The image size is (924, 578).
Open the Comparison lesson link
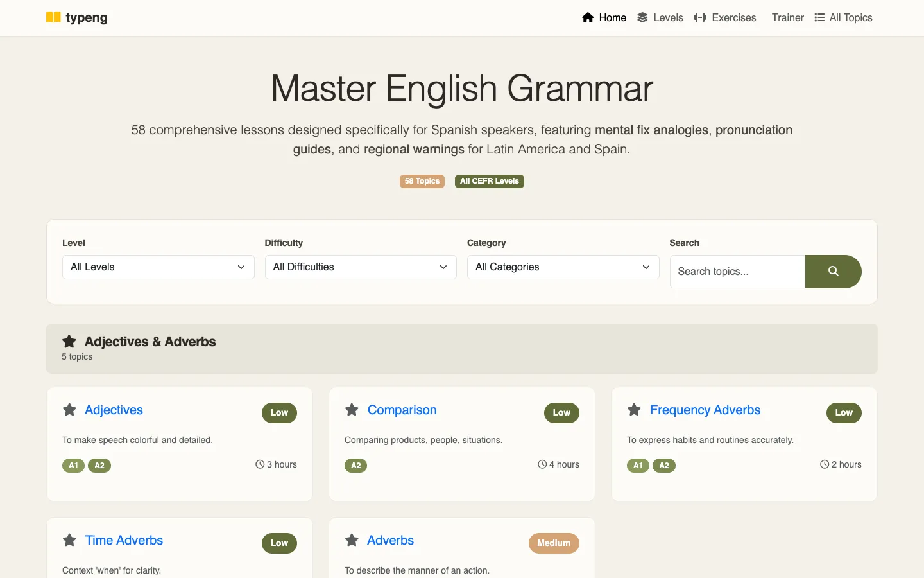pos(402,410)
